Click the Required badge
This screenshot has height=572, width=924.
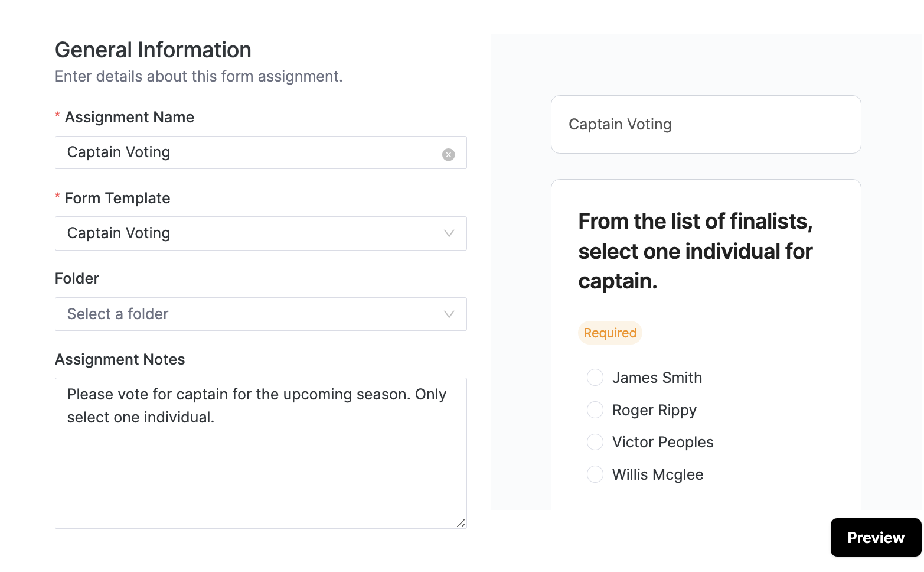(x=610, y=333)
